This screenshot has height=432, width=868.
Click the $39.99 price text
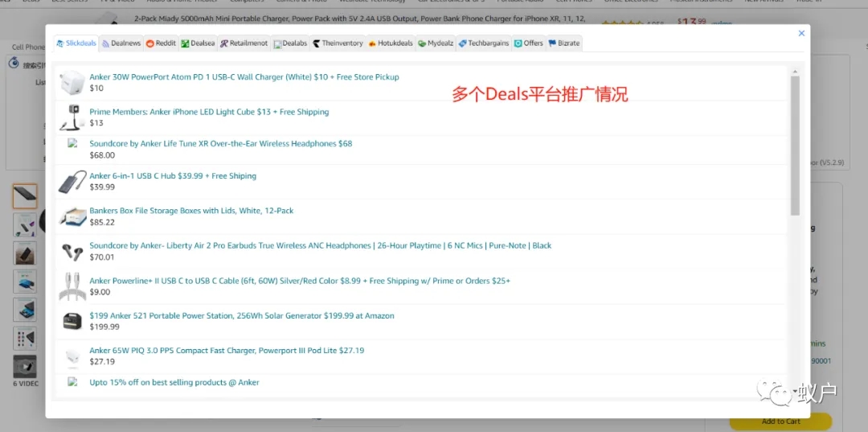click(x=102, y=187)
